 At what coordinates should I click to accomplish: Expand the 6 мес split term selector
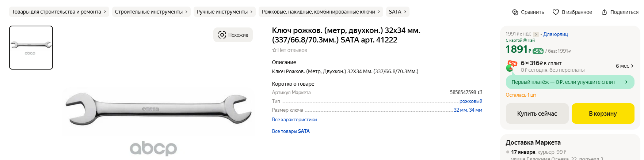(x=625, y=66)
